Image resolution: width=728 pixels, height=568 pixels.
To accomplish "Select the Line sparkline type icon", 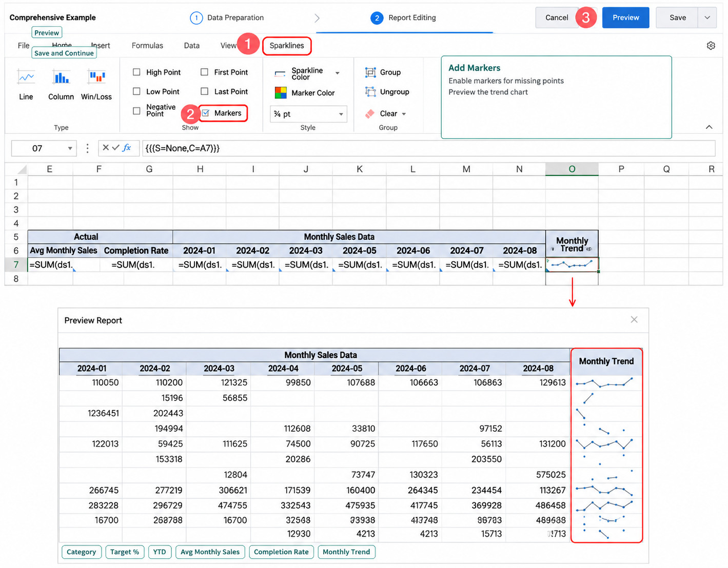I will (x=26, y=77).
